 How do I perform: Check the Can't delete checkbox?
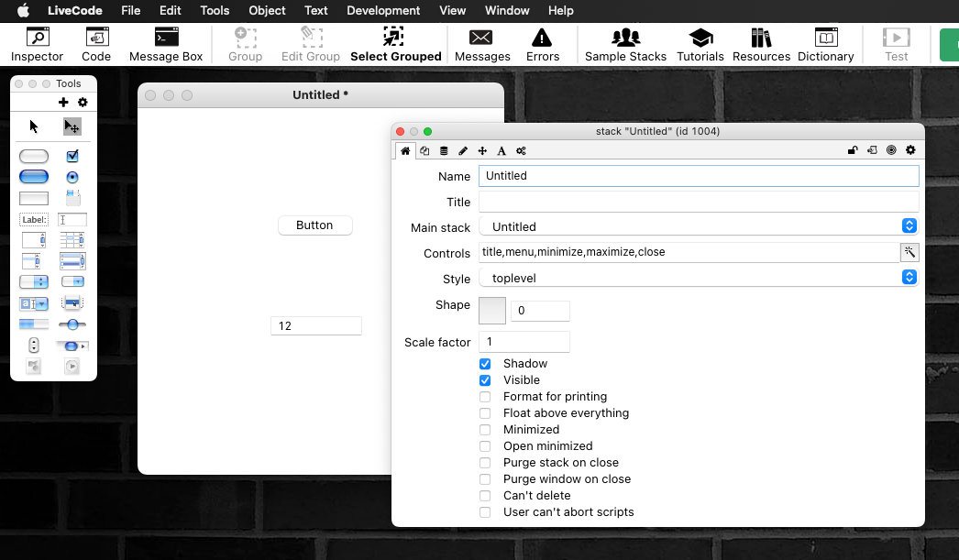point(485,496)
